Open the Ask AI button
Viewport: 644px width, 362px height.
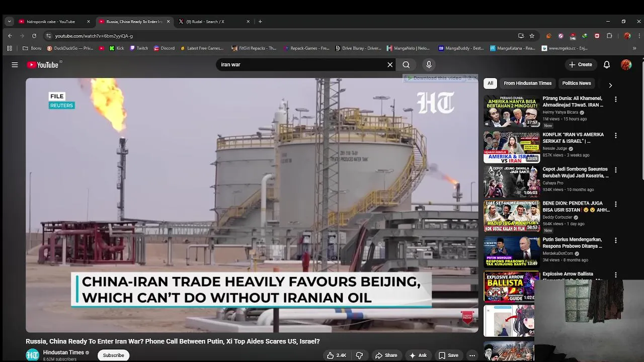[418, 355]
